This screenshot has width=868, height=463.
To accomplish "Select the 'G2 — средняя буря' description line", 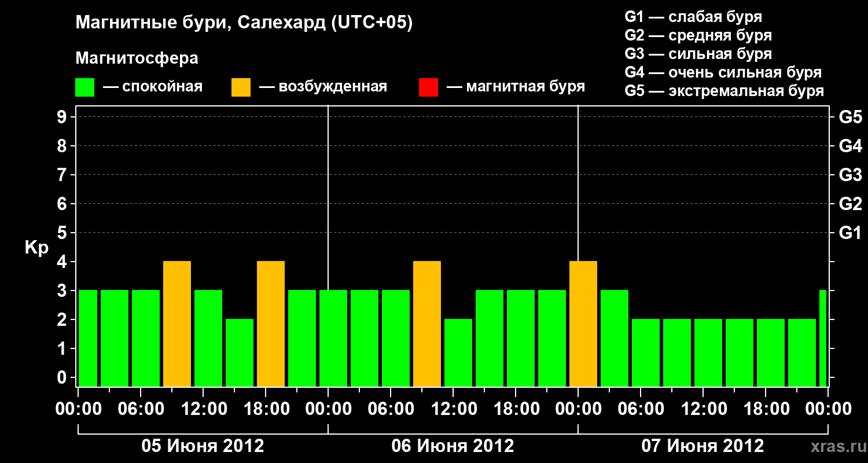I will (698, 35).
